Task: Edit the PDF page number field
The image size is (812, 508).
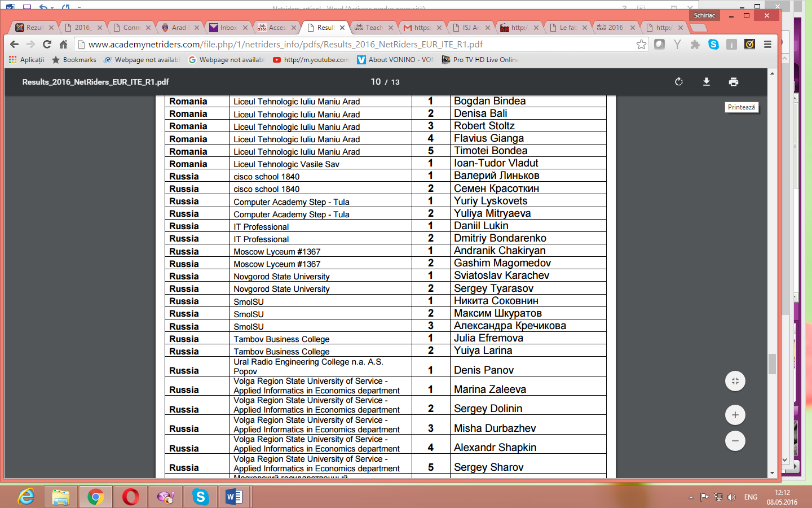Action: [x=376, y=82]
